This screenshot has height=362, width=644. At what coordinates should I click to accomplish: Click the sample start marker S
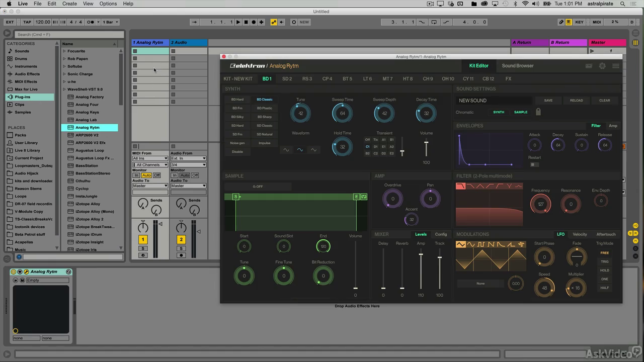[x=235, y=197]
